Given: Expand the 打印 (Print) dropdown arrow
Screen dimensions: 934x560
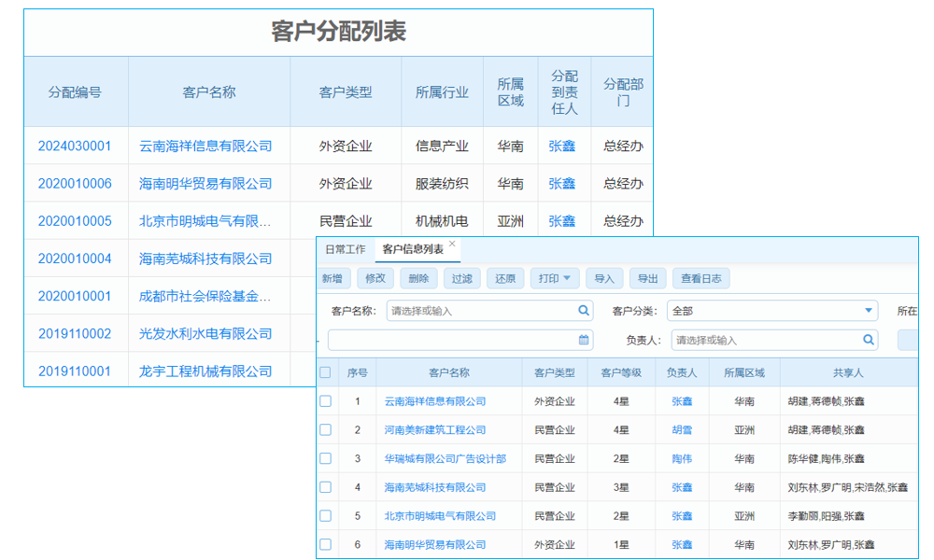Looking at the screenshot, I should [568, 277].
